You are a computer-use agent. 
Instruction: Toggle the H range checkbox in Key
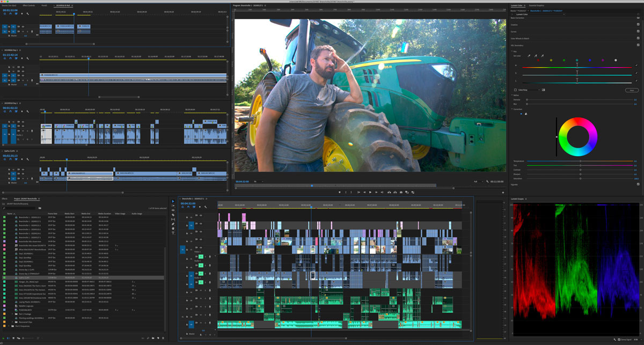pos(636,65)
